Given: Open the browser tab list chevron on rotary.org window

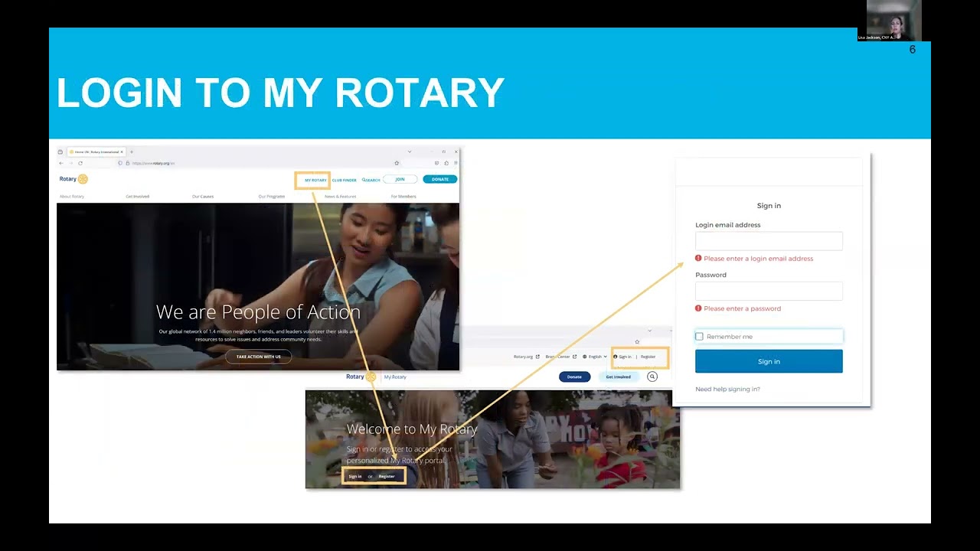Looking at the screenshot, I should tap(410, 152).
